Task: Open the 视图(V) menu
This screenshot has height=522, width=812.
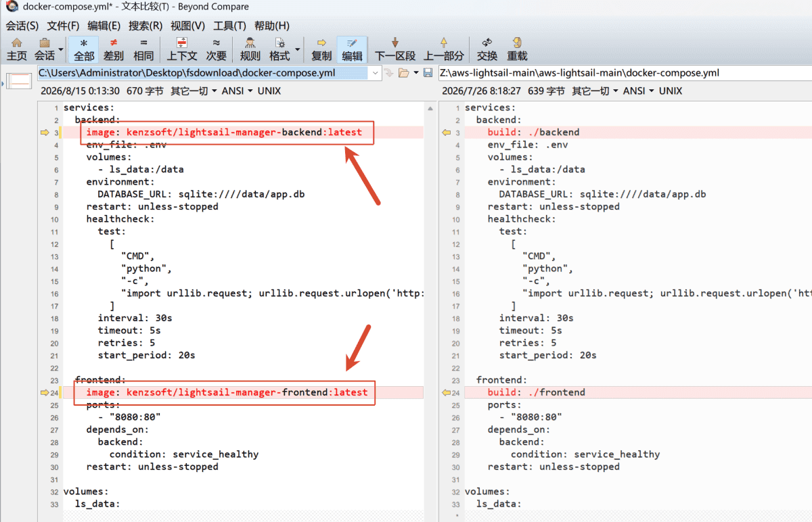Action: (187, 26)
